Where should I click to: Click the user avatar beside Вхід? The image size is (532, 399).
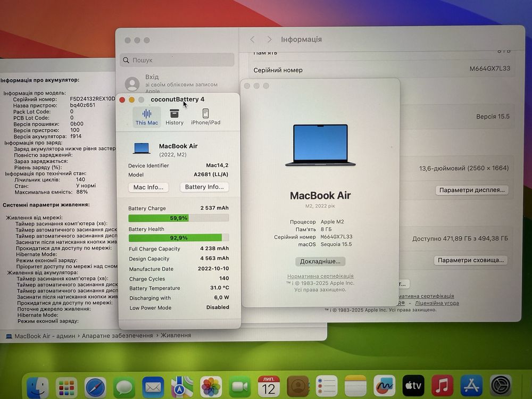[132, 84]
